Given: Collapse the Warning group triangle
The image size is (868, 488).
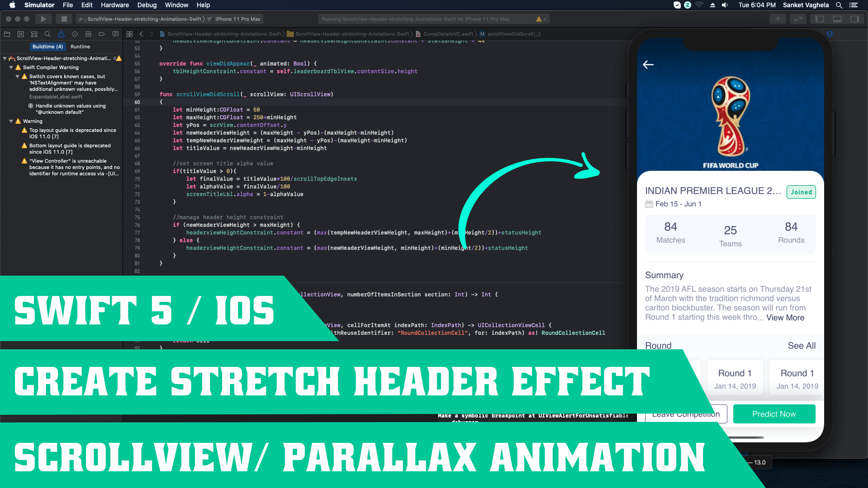Looking at the screenshot, I should click(x=11, y=121).
